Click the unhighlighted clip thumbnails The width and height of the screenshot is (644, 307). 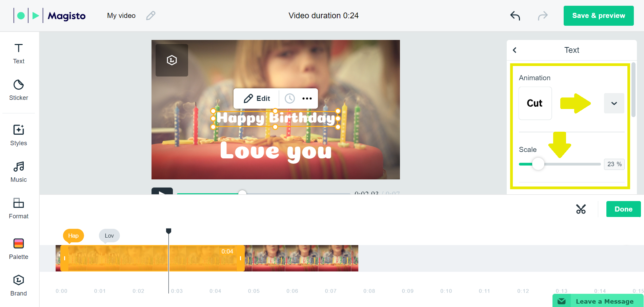(302, 258)
